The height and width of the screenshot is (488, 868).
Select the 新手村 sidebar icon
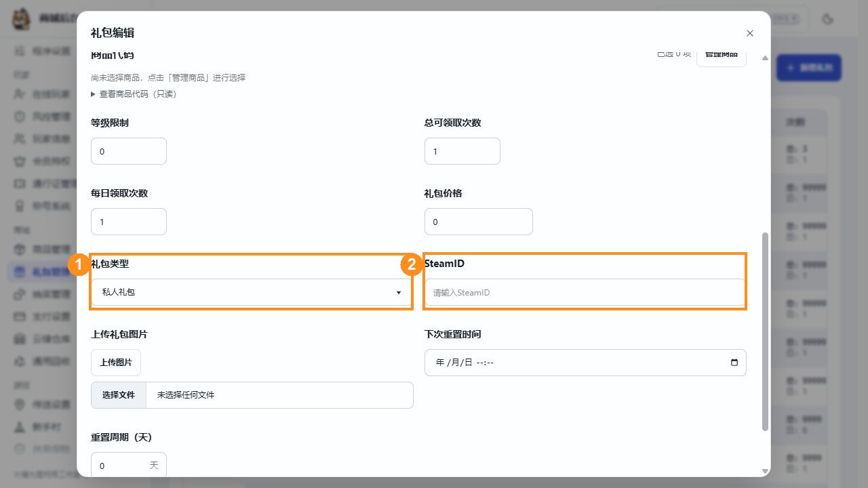click(x=20, y=427)
